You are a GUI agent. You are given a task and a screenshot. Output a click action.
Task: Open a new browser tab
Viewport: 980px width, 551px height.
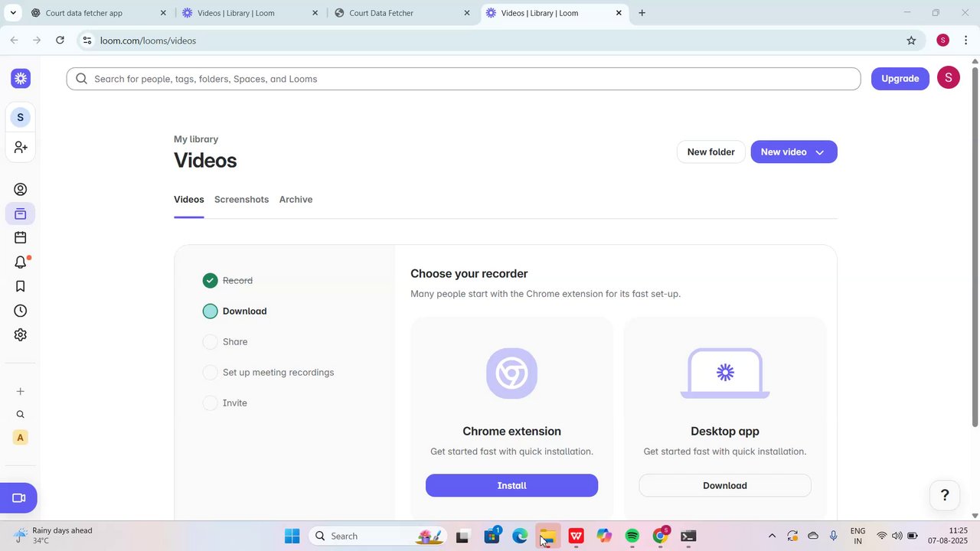click(642, 13)
